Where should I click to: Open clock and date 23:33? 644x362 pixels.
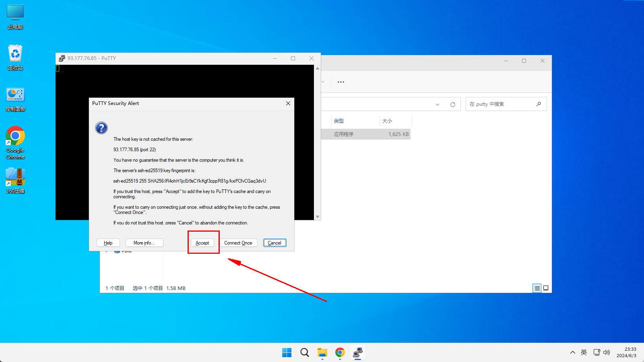pyautogui.click(x=627, y=352)
